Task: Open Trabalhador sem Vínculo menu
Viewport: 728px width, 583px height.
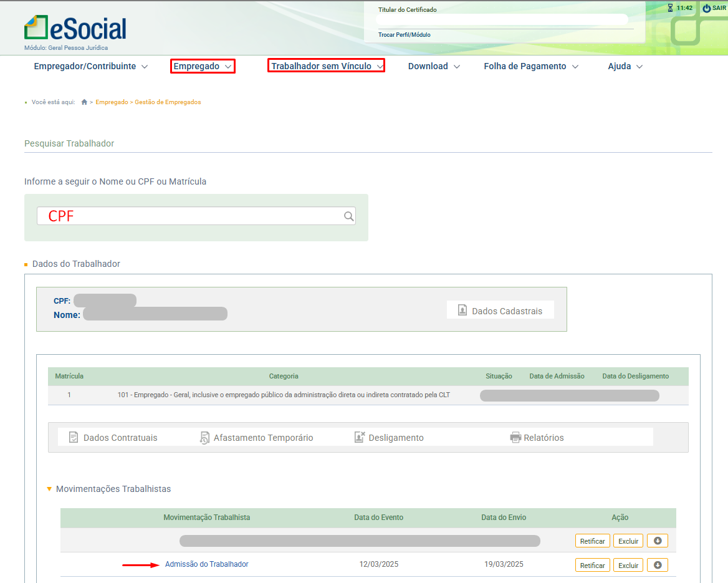Action: tap(326, 65)
